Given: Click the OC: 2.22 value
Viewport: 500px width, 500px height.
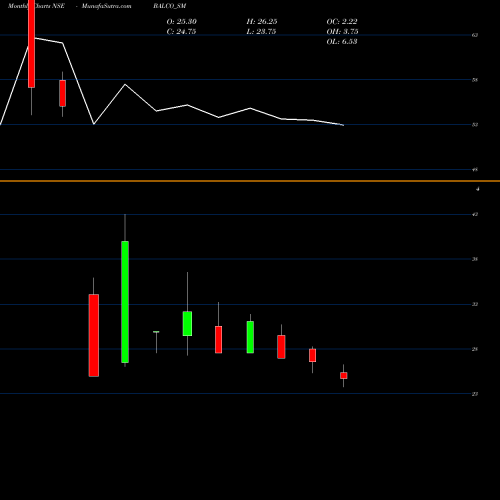Looking at the screenshot, I should pos(342,22).
